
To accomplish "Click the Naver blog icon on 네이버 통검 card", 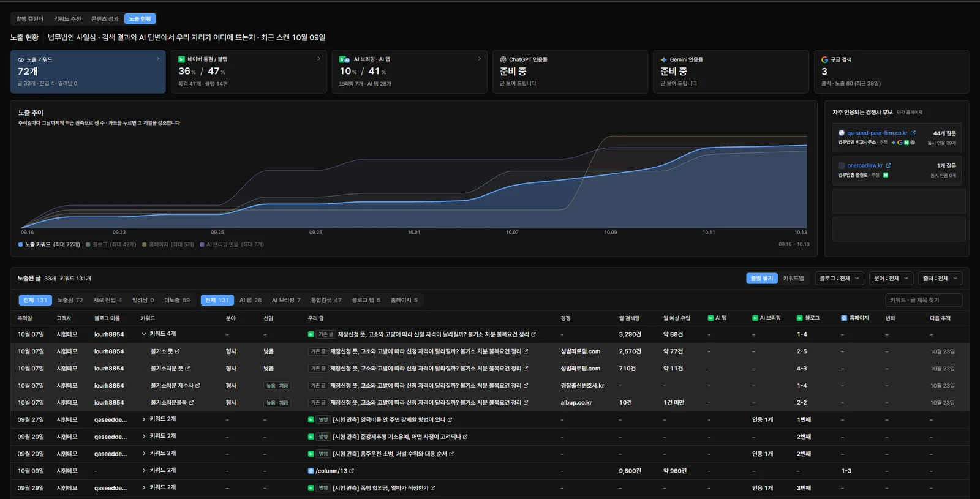I will point(181,59).
